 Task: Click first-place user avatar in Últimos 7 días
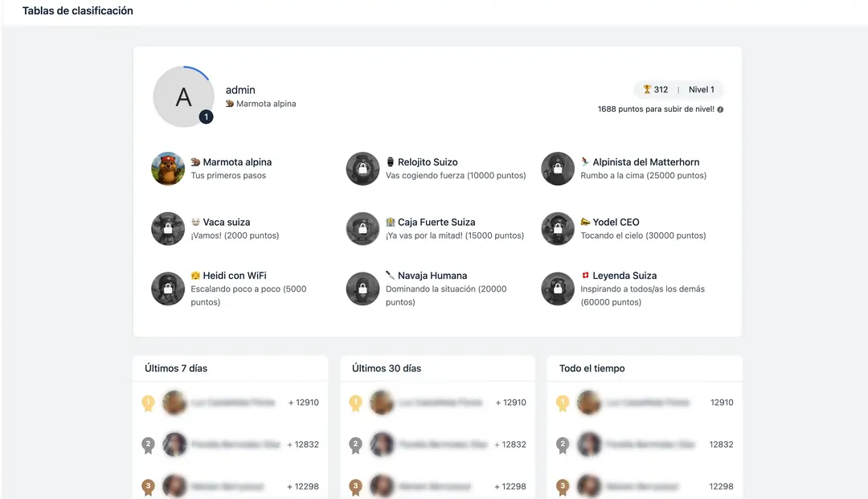[174, 403]
